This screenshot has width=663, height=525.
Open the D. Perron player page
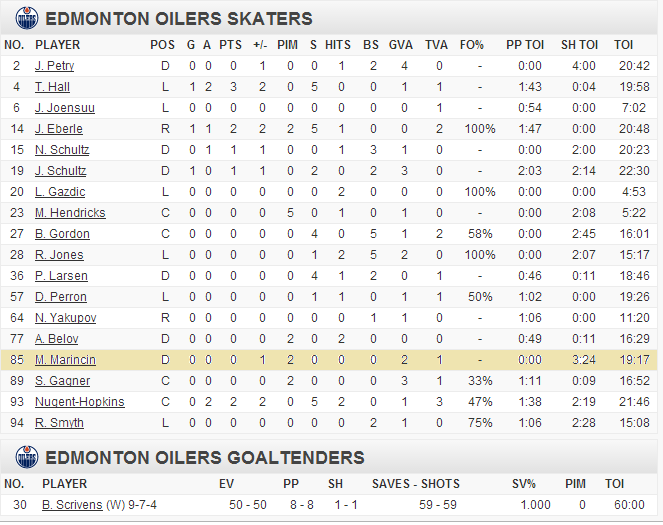tap(61, 297)
